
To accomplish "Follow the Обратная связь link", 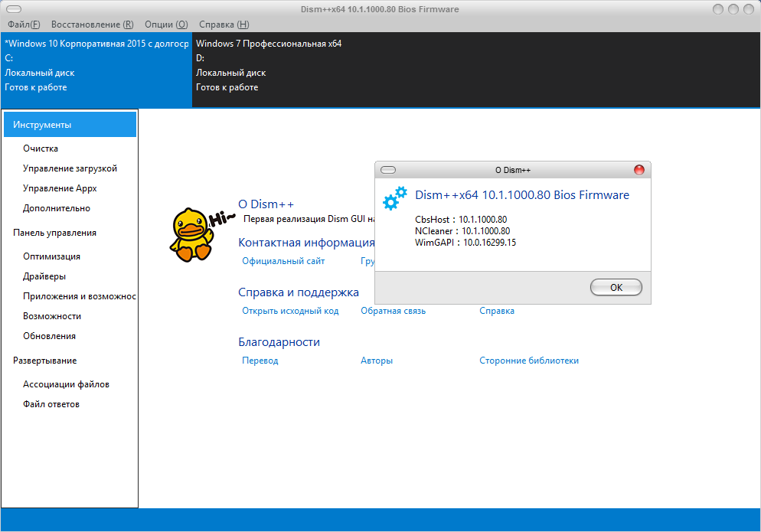I will [x=393, y=311].
